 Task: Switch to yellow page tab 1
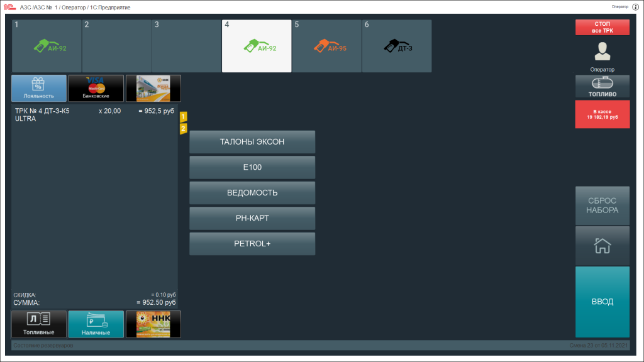coord(183,117)
